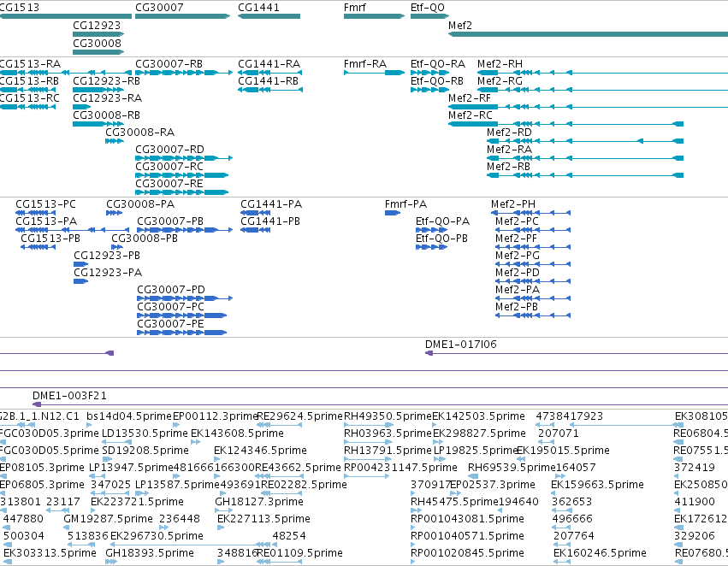
Task: Select EST label "bs14d04.5prime"
Action: 128,416
